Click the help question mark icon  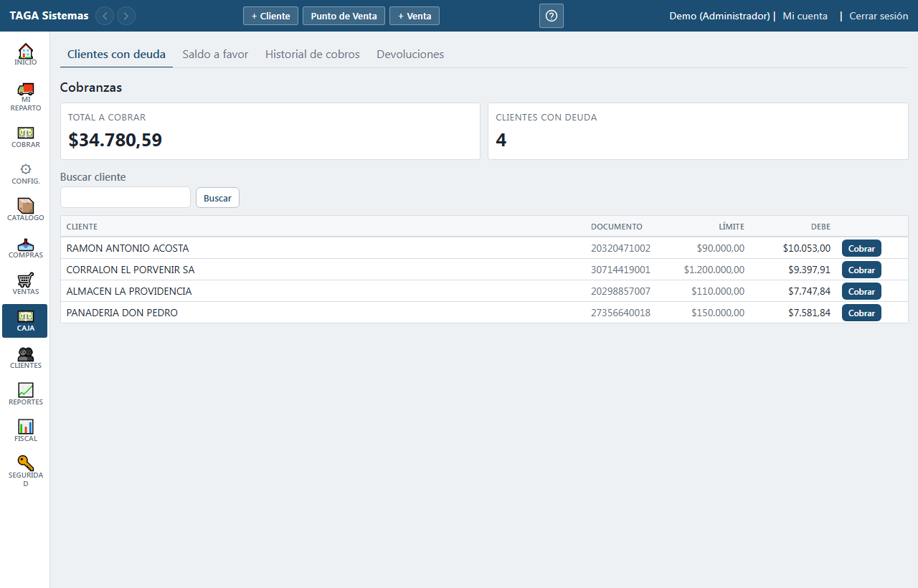click(552, 16)
